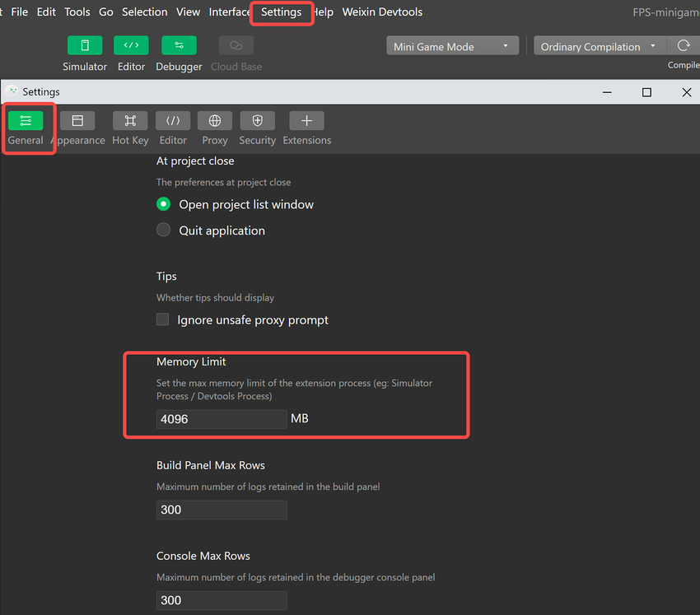This screenshot has width=700, height=615.
Task: Enable 'Ignore unsafe proxy prompt' checkbox
Action: (163, 319)
